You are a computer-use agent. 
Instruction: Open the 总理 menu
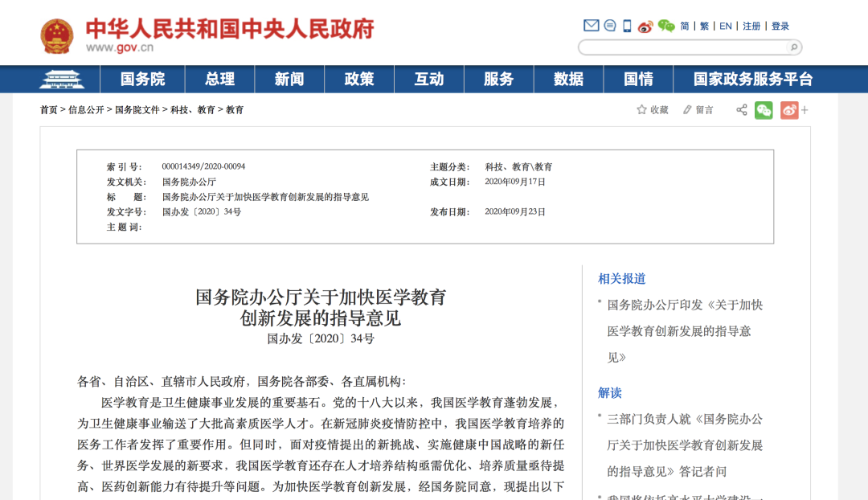click(219, 80)
